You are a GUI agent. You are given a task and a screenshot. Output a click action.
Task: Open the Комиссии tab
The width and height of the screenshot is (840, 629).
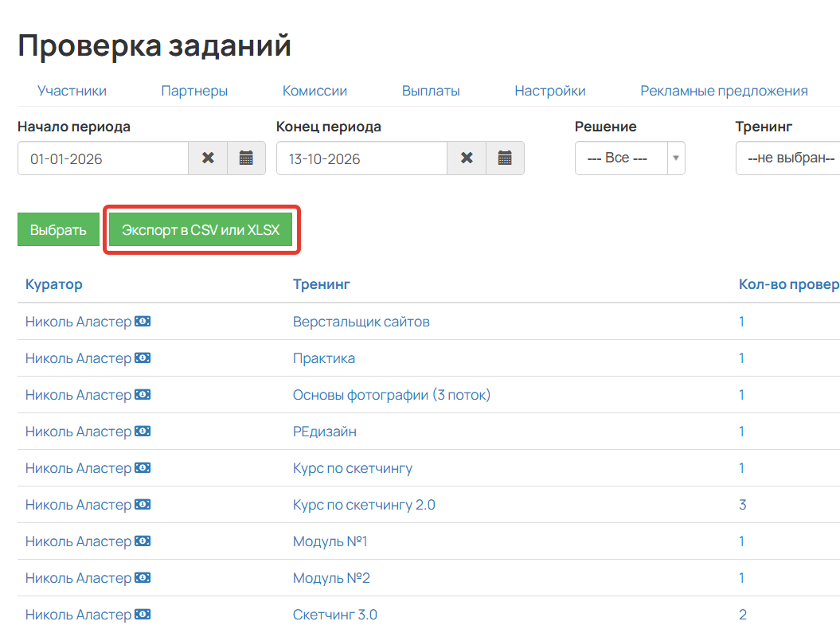(315, 91)
